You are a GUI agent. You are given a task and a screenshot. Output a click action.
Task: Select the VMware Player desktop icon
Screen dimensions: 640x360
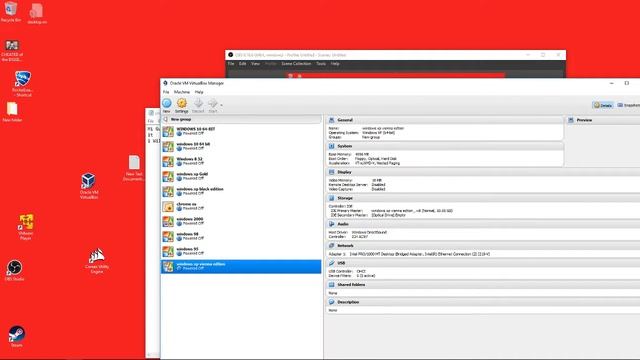pos(26,227)
